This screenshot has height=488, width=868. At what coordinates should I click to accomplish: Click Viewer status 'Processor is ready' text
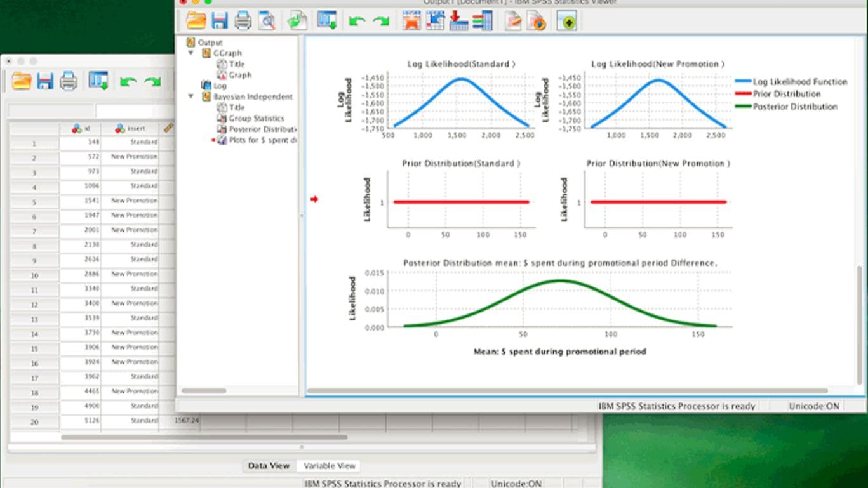tap(677, 406)
